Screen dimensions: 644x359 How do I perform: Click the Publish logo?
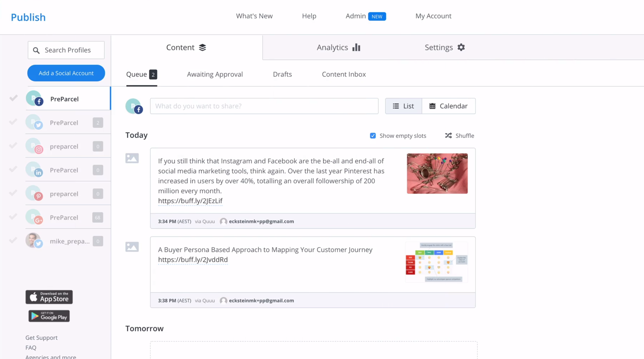(x=28, y=17)
